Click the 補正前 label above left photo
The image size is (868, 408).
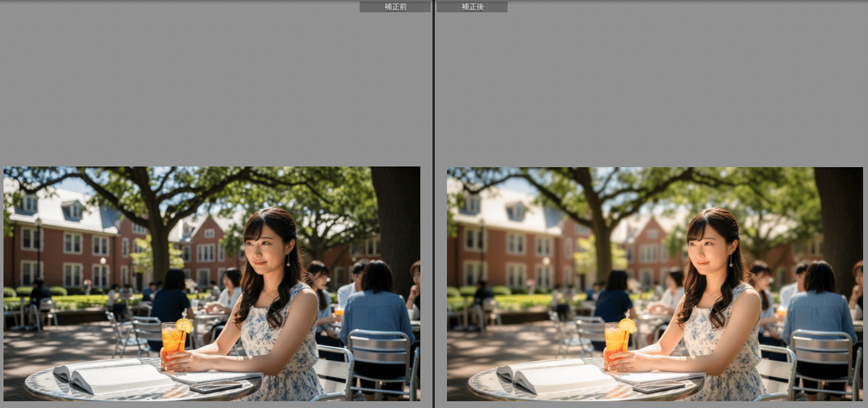[395, 7]
